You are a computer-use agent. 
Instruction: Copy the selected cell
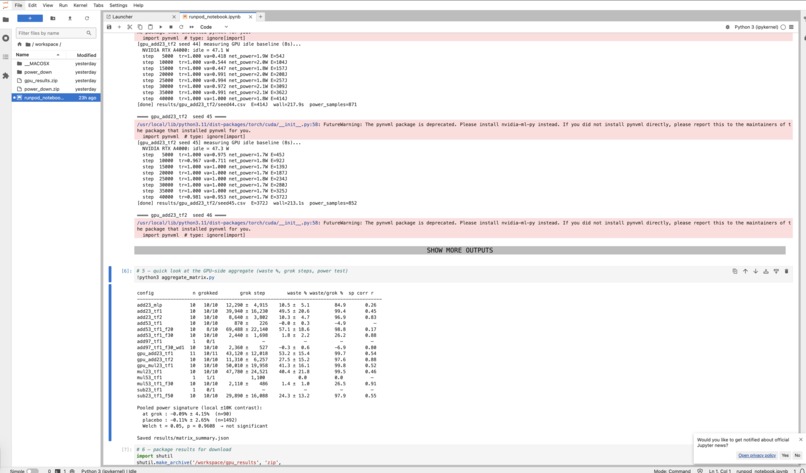click(x=140, y=27)
